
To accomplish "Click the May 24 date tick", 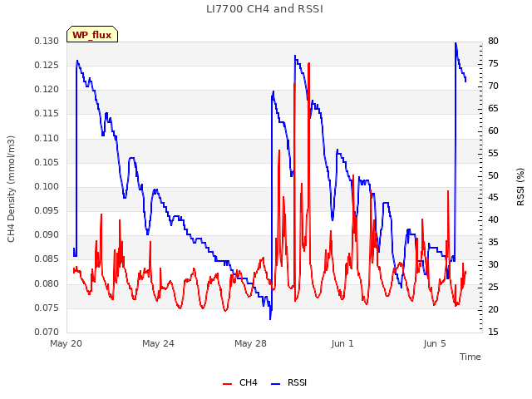I will [158, 343].
